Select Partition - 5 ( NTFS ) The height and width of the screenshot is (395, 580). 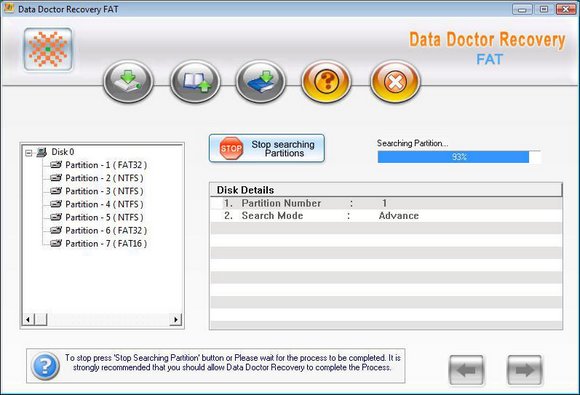(104, 217)
